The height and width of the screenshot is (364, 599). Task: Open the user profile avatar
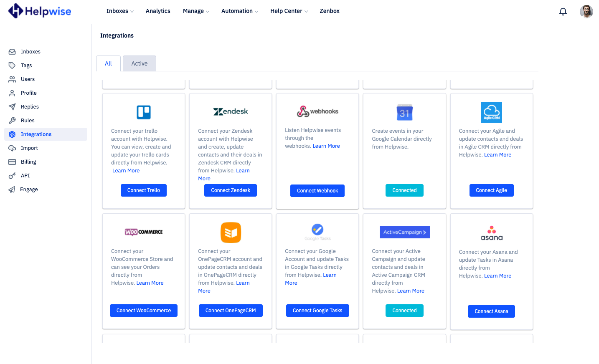click(x=586, y=12)
